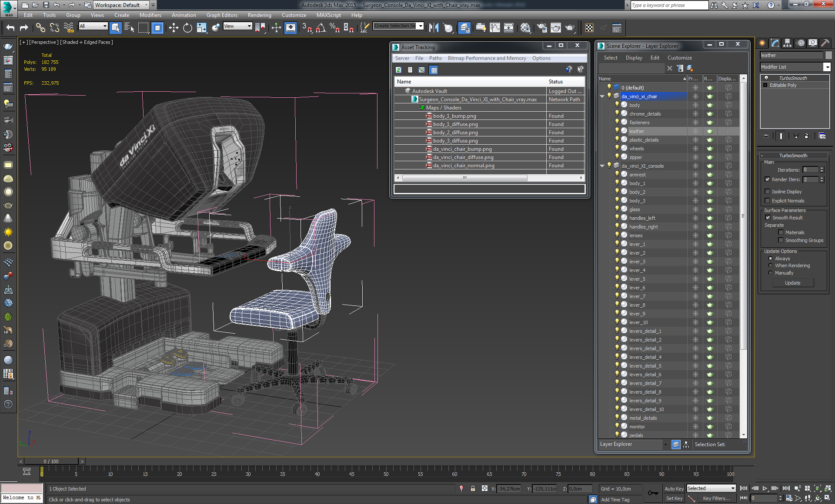
Task: Open Display menu in Scene Explorer
Action: coord(634,58)
